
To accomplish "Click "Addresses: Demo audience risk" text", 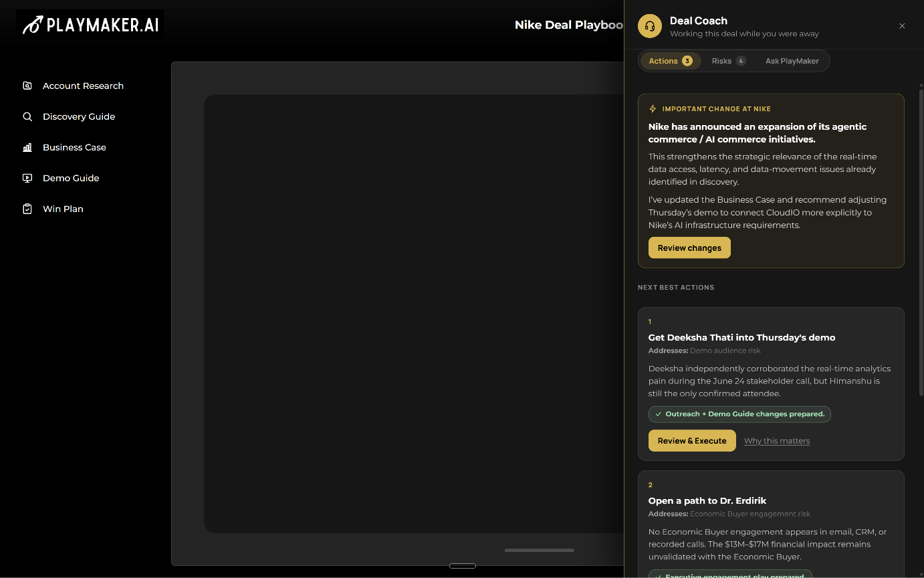I will coord(705,351).
